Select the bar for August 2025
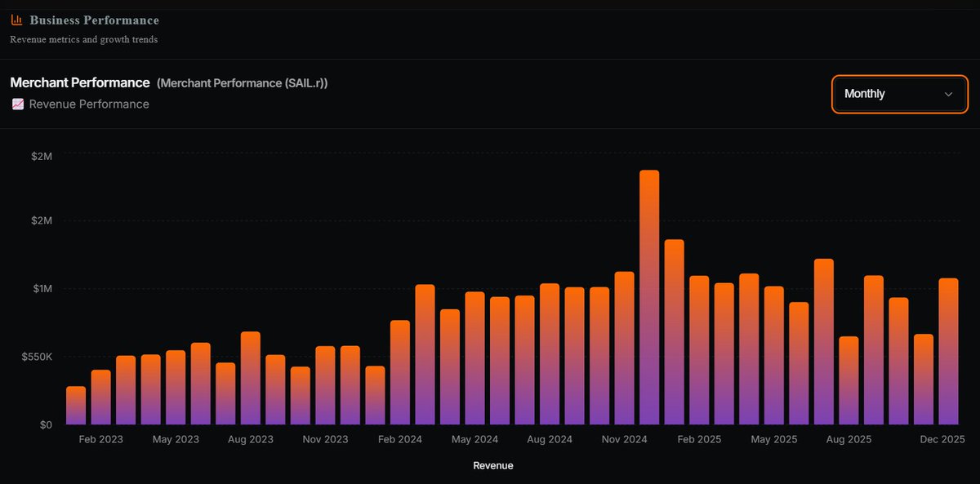The image size is (980, 484). [x=849, y=381]
